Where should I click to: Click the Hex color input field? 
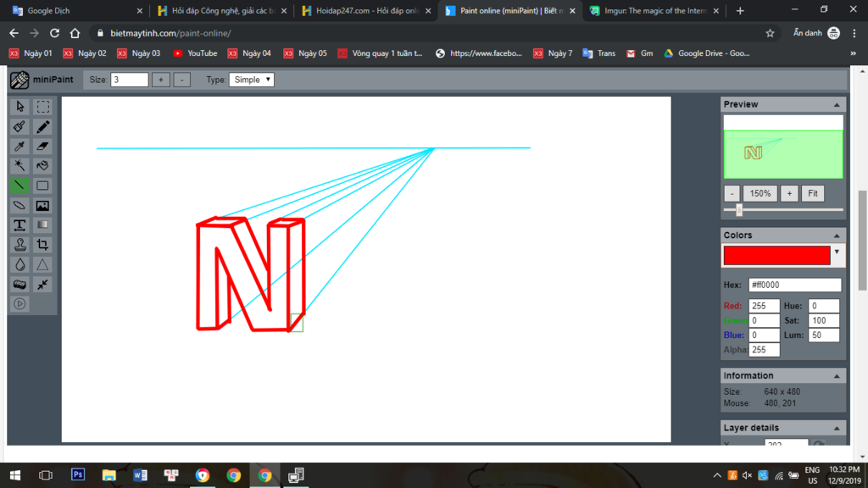[795, 285]
